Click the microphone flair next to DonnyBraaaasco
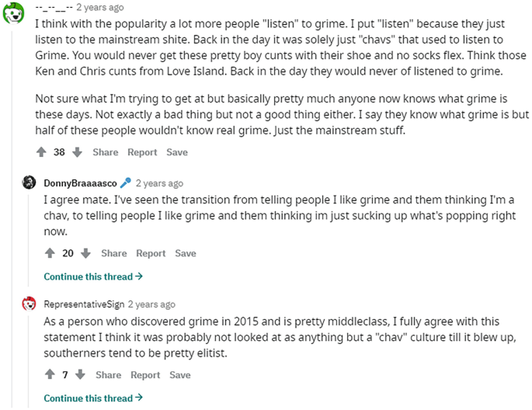The height and width of the screenshot is (410, 532). click(x=125, y=183)
